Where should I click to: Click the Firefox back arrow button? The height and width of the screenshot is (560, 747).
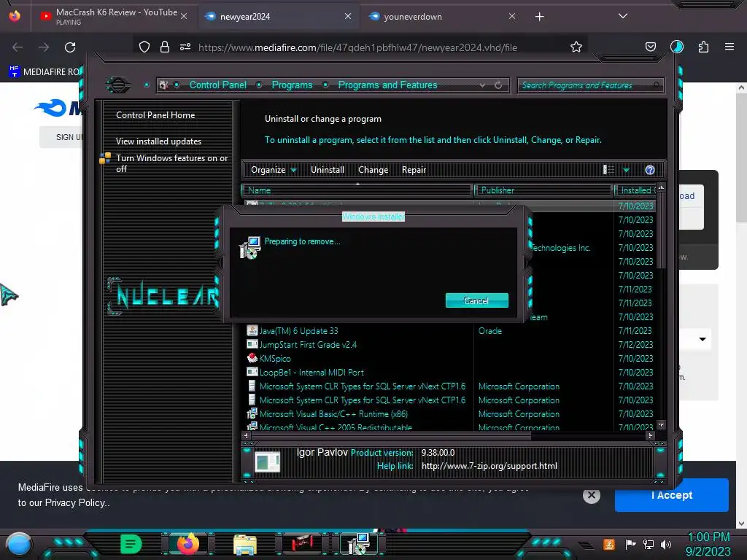tap(18, 47)
